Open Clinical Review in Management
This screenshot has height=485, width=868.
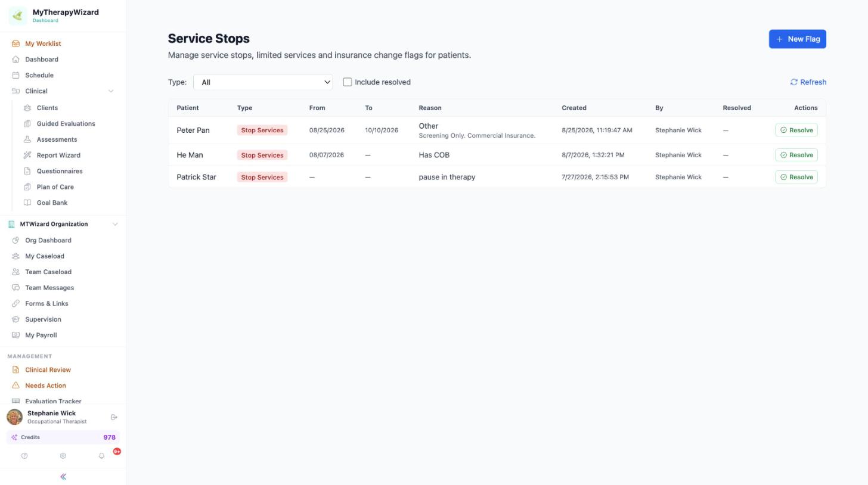(x=48, y=370)
